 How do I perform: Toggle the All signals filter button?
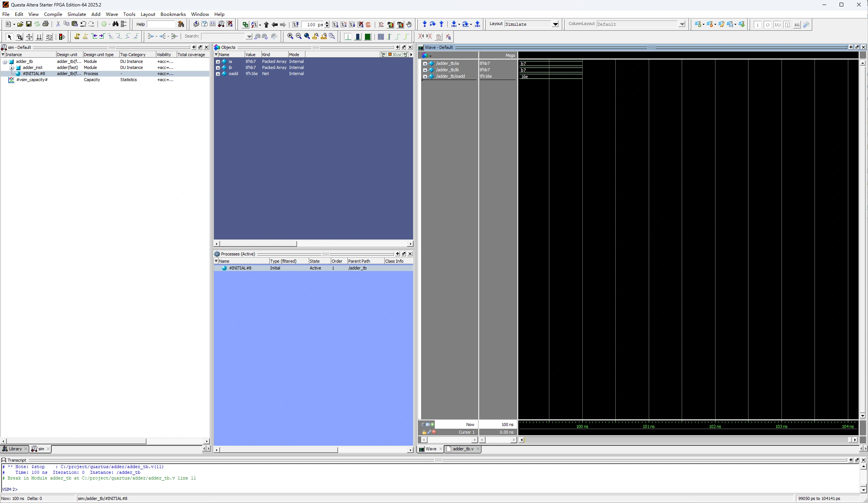[x=797, y=25]
